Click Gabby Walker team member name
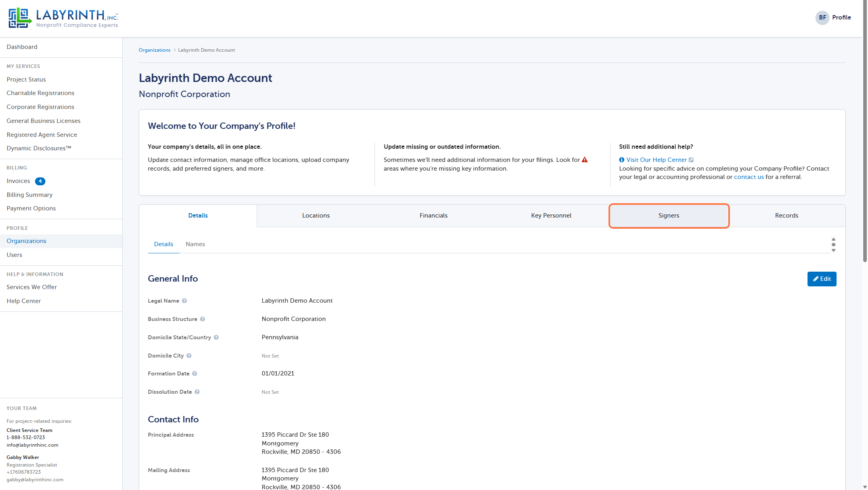The height and width of the screenshot is (490, 868). pyautogui.click(x=23, y=457)
